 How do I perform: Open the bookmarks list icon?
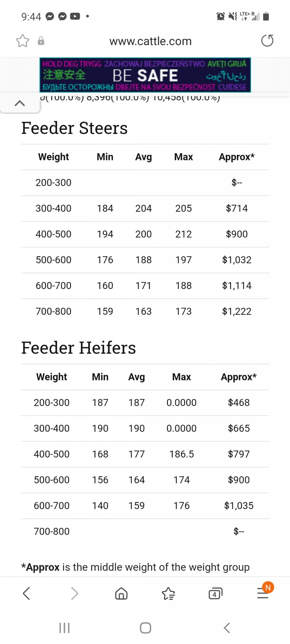tap(168, 593)
